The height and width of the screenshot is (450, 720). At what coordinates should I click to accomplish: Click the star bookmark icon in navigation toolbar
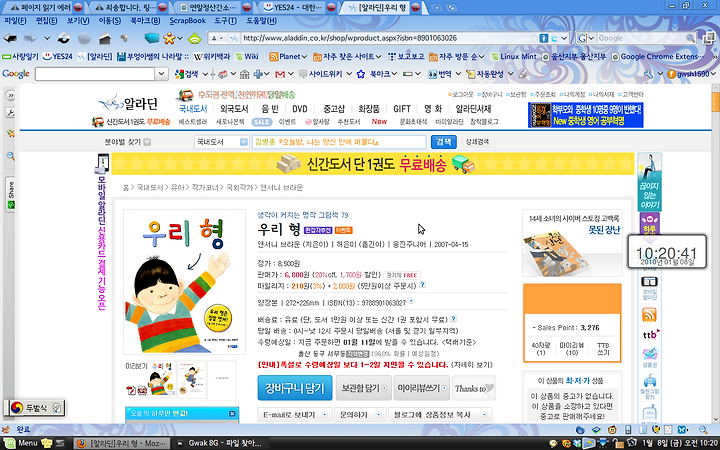169,39
